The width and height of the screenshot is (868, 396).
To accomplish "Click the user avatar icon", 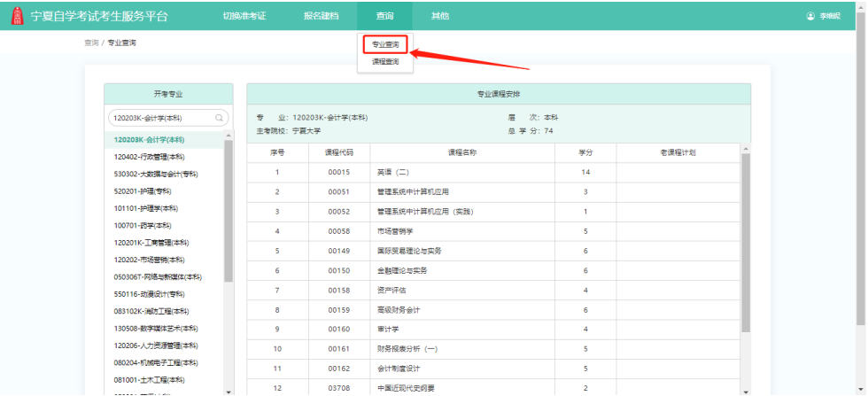I will pos(810,16).
